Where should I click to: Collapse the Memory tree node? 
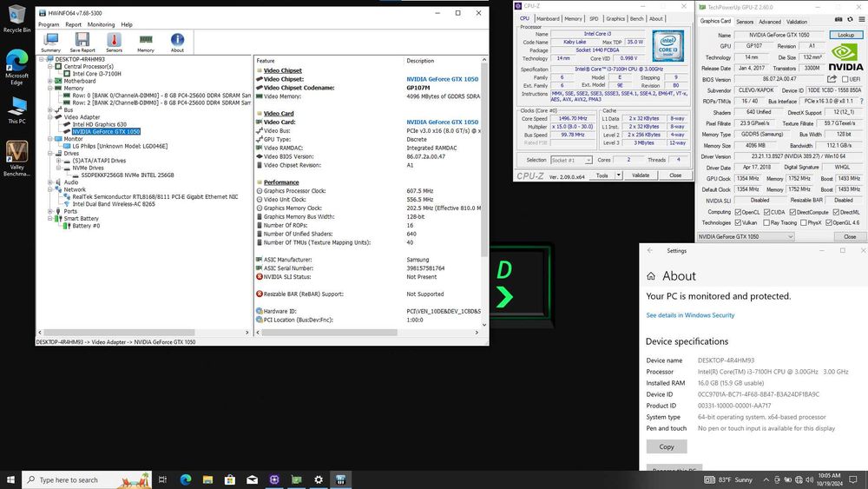pyautogui.click(x=50, y=88)
